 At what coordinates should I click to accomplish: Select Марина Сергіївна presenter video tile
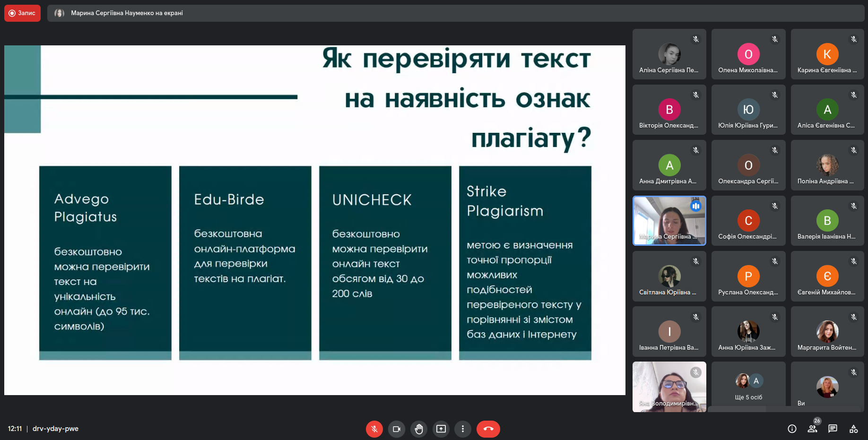[669, 220]
